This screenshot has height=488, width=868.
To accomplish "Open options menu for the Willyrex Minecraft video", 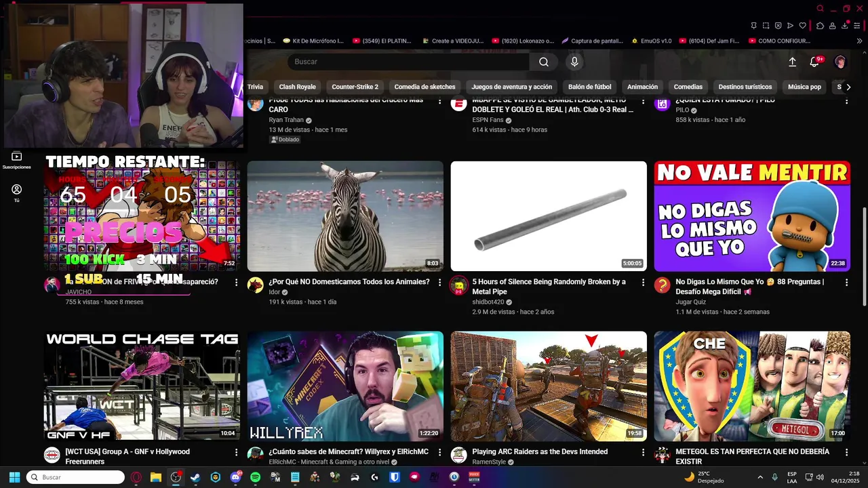I will click(439, 452).
